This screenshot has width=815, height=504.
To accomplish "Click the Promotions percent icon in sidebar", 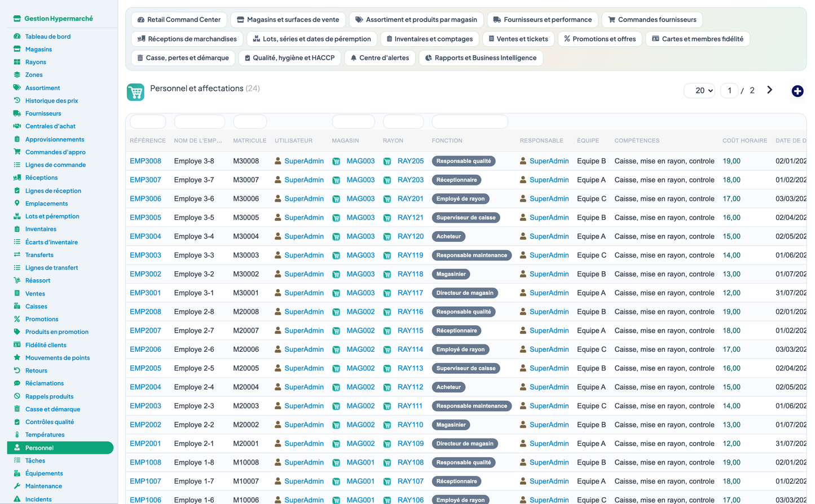I will [x=17, y=319].
